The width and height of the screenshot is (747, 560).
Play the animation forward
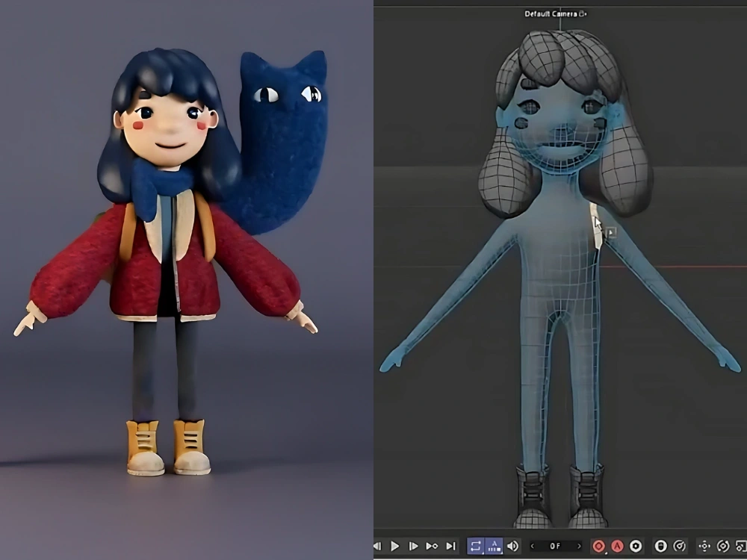pos(395,546)
